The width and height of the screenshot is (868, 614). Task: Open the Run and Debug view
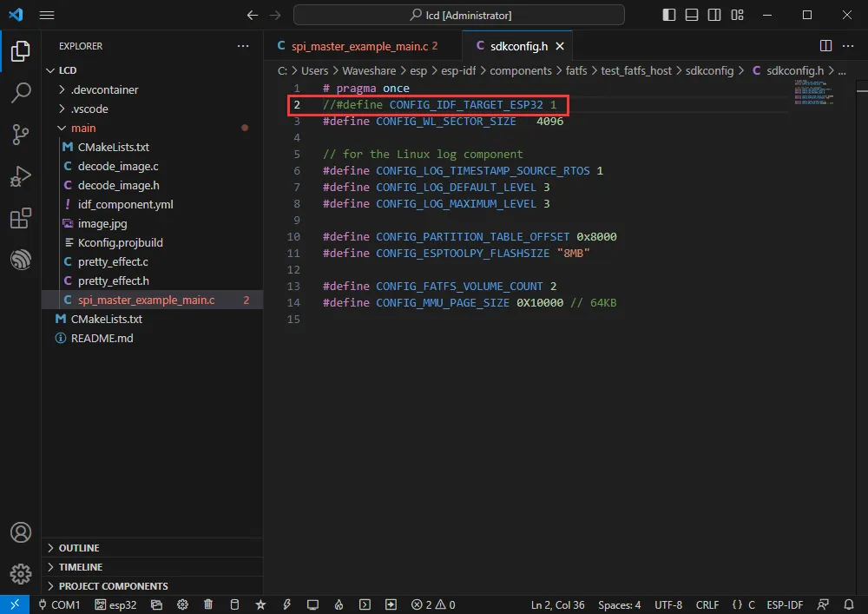20,177
